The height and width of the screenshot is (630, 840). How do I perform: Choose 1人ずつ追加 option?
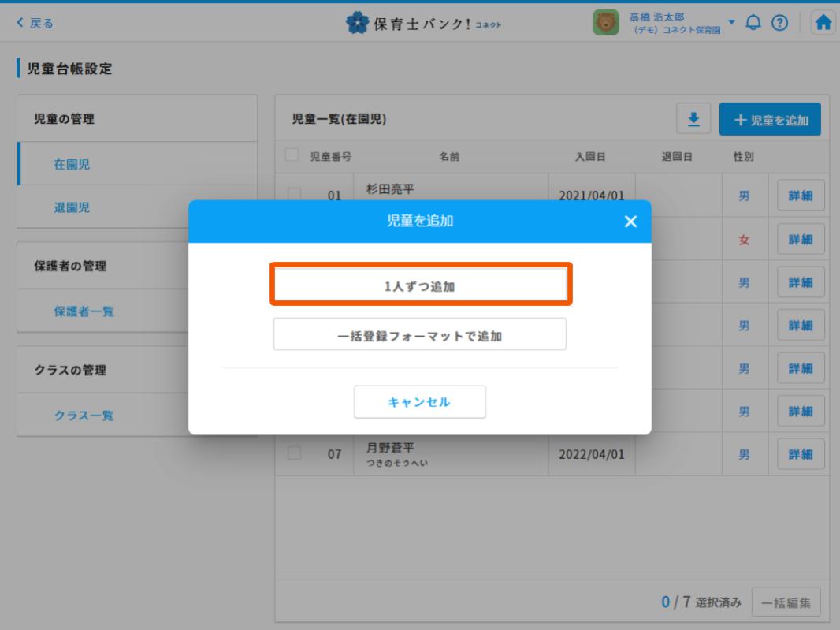(x=420, y=286)
